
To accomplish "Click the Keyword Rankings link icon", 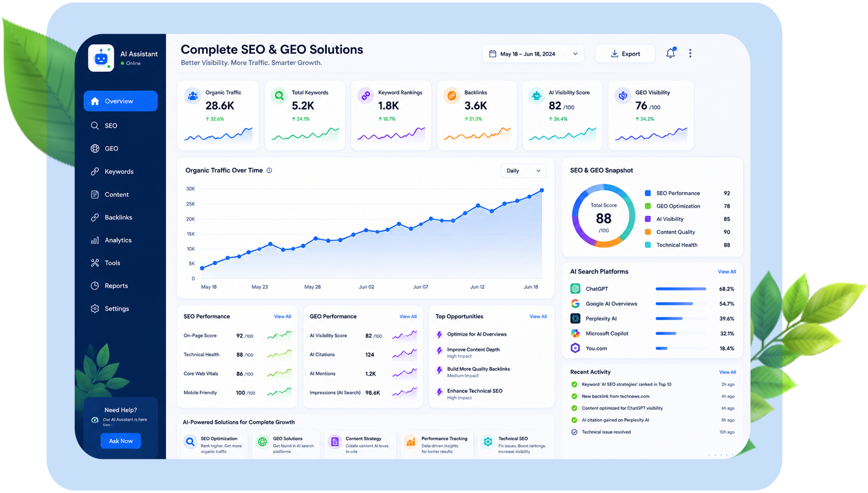I will (366, 95).
